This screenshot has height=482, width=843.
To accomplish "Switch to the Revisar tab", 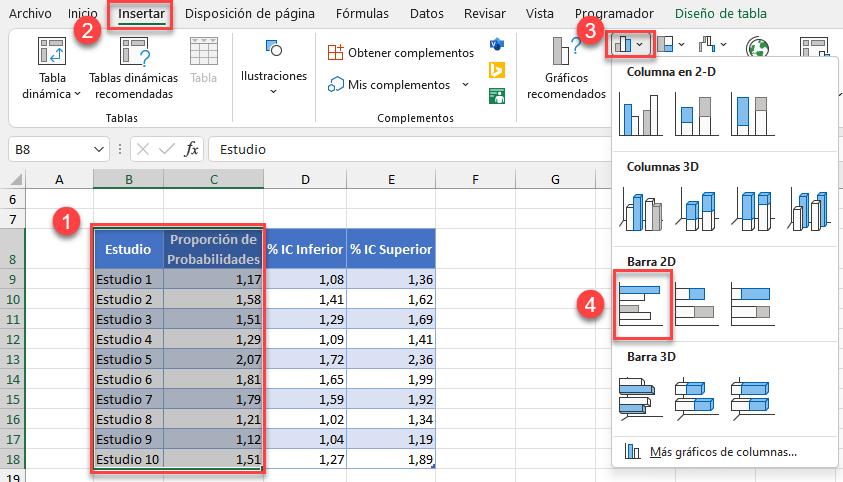I will click(x=485, y=13).
